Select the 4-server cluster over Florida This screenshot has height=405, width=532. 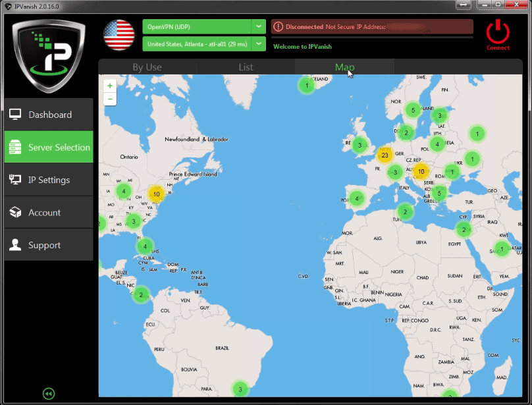click(x=145, y=246)
